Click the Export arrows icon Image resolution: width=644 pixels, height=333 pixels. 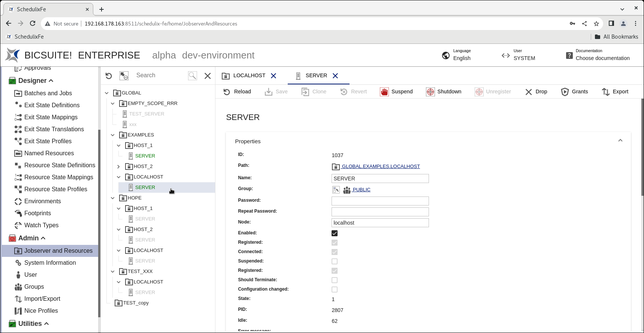pos(605,92)
